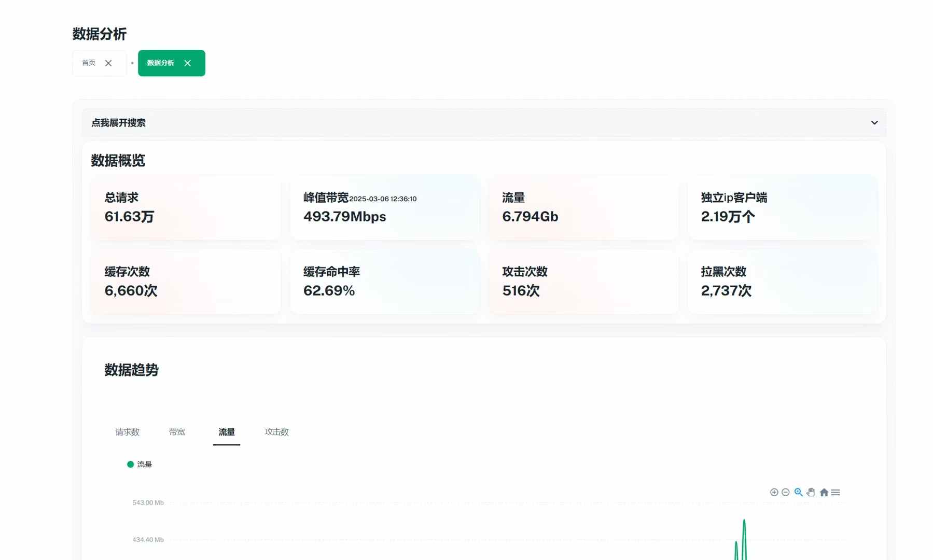Toggle the 流量 series legend marker
The height and width of the screenshot is (560, 933).
(x=131, y=464)
